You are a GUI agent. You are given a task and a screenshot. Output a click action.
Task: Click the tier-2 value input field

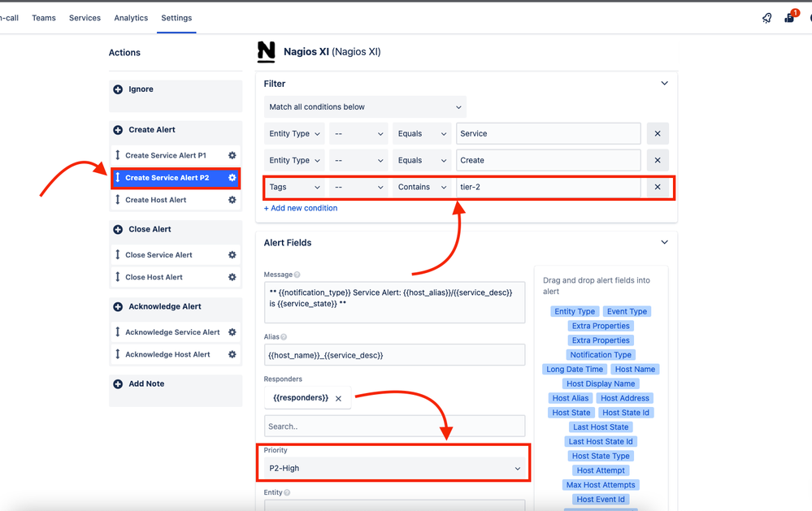click(549, 187)
